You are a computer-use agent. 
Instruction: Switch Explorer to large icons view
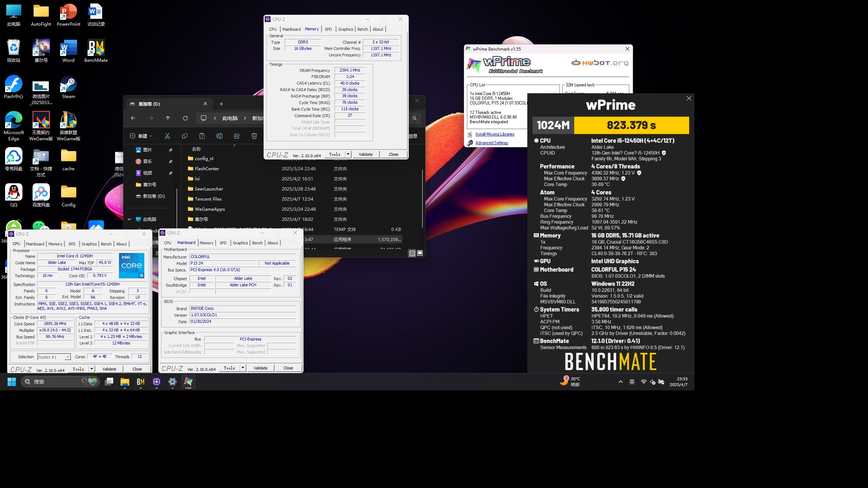pyautogui.click(x=420, y=253)
